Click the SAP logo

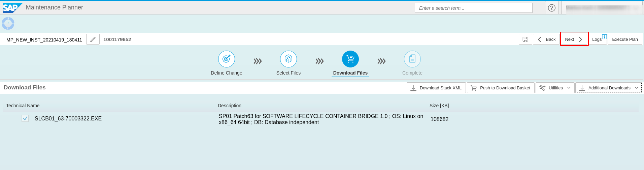pyautogui.click(x=12, y=7)
